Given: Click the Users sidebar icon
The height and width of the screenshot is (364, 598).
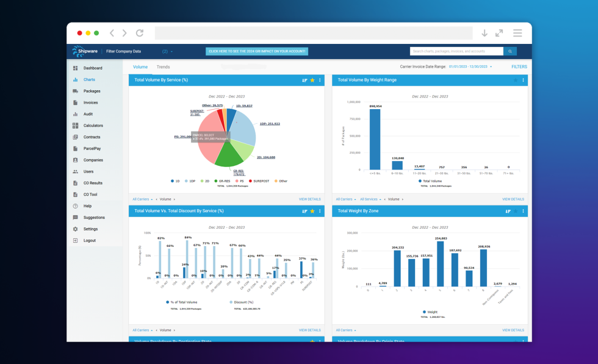Looking at the screenshot, I should coord(76,172).
